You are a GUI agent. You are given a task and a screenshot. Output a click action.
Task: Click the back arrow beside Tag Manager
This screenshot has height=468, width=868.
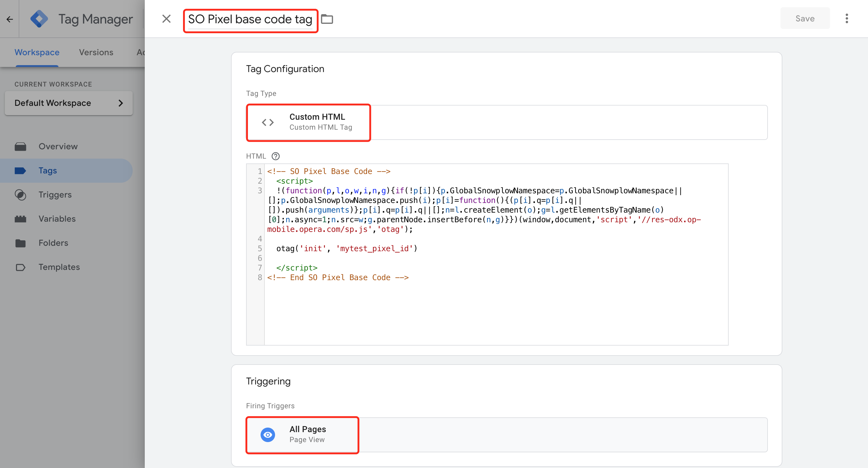9,19
